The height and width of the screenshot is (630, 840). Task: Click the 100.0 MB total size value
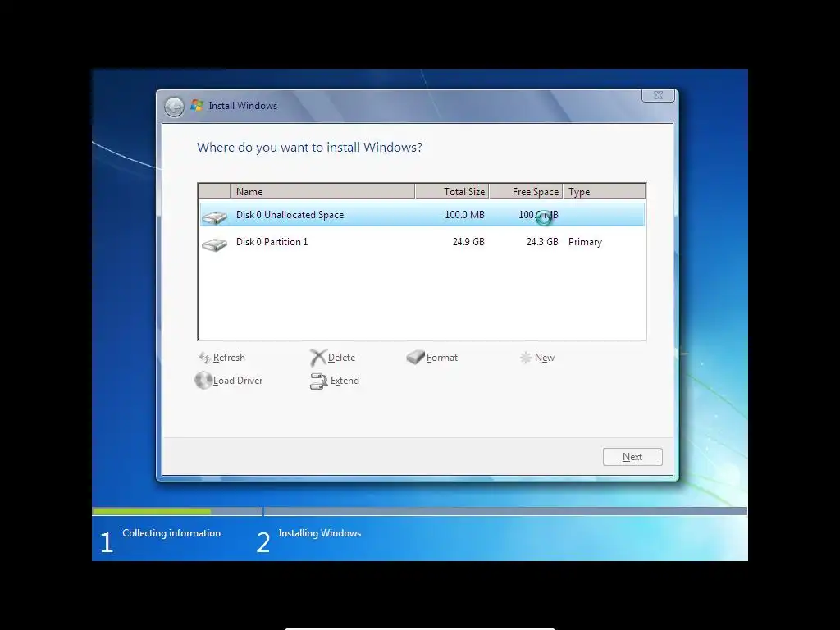click(x=464, y=215)
